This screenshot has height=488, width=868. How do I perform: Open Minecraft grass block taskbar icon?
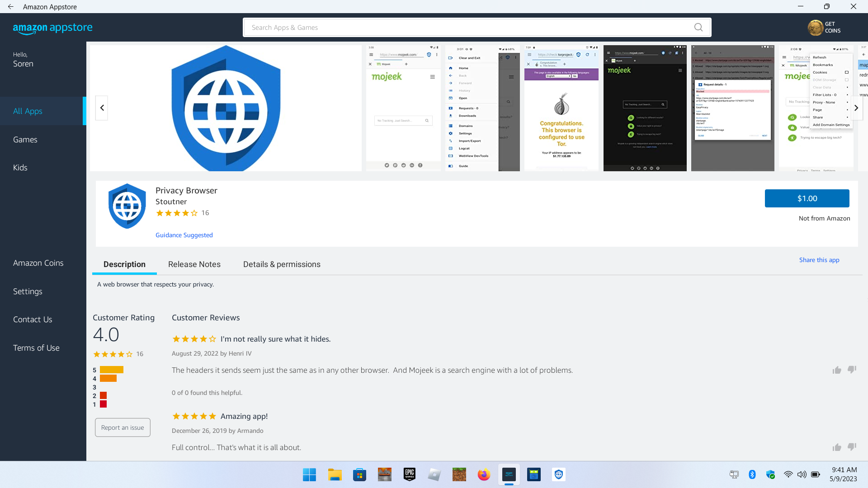(459, 474)
